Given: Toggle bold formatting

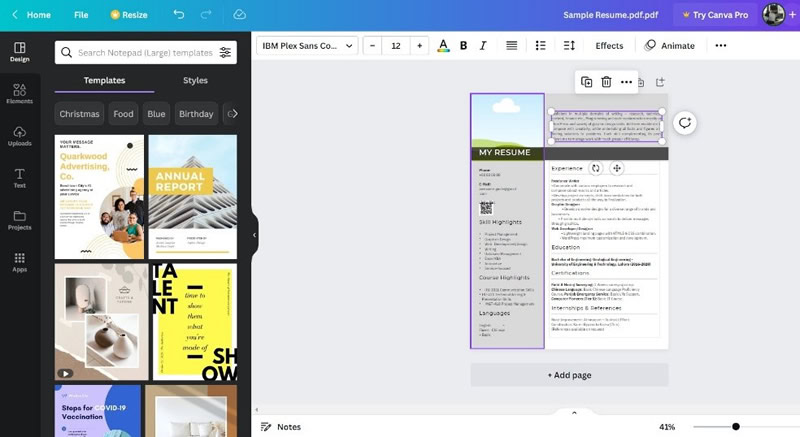Looking at the screenshot, I should (x=463, y=46).
